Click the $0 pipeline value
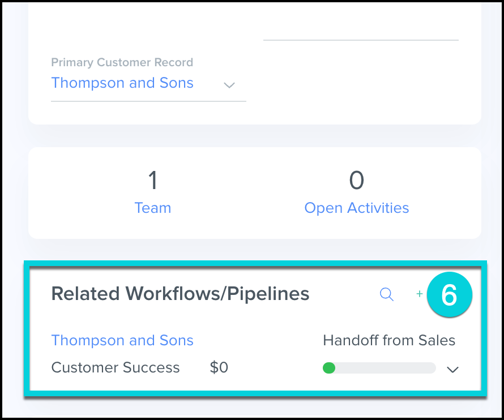The image size is (504, 420). [219, 367]
